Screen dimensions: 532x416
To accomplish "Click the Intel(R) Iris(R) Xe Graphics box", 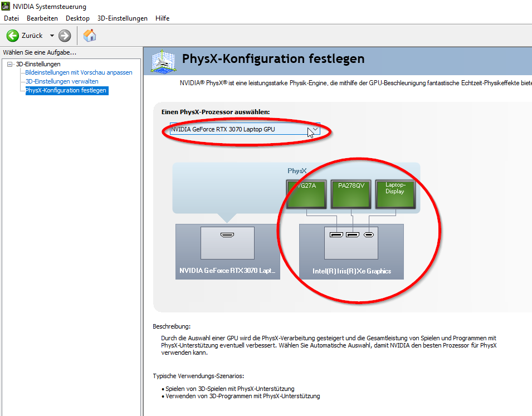I will click(352, 251).
